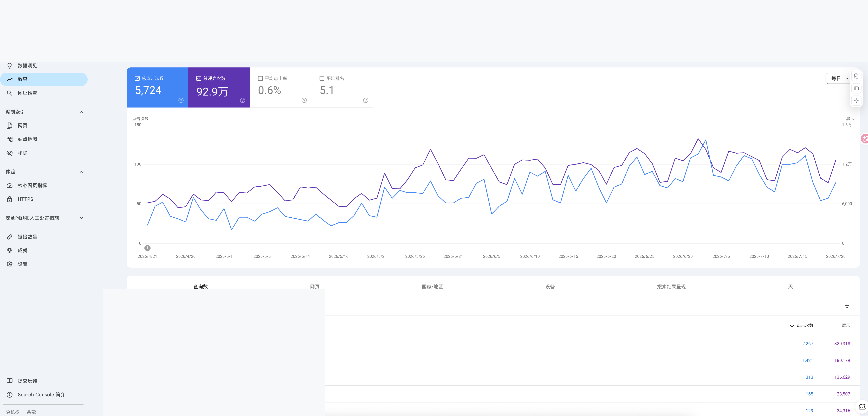Sort by the 展示 column header

[846, 326]
